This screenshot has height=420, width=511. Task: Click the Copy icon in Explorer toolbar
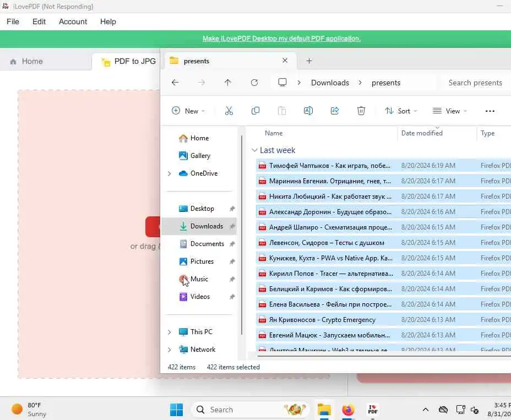[255, 111]
